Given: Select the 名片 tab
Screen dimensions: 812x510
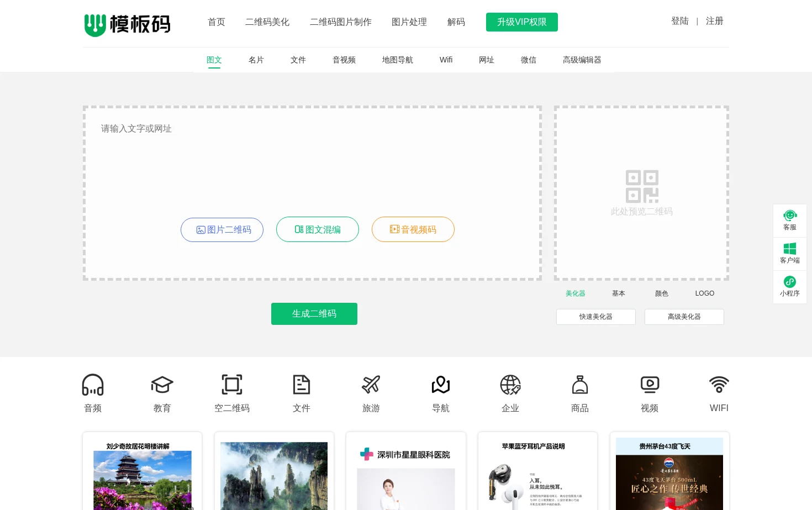Looking at the screenshot, I should point(256,60).
